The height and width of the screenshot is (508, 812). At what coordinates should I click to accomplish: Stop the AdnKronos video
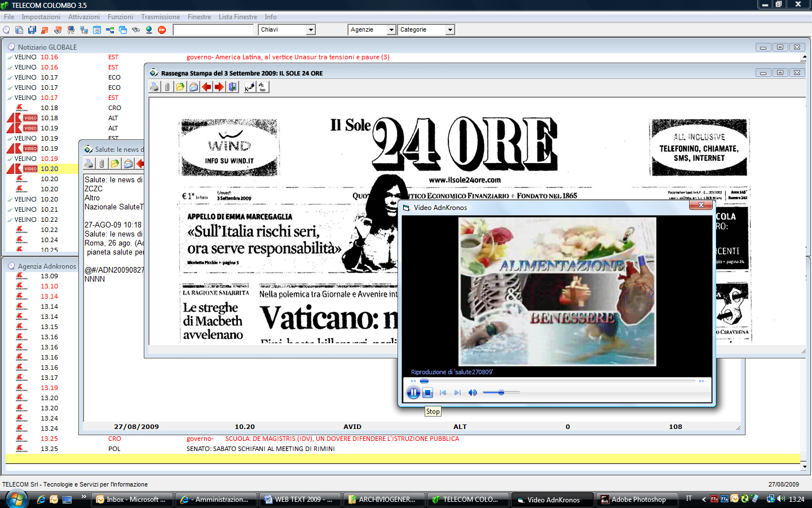tap(427, 393)
